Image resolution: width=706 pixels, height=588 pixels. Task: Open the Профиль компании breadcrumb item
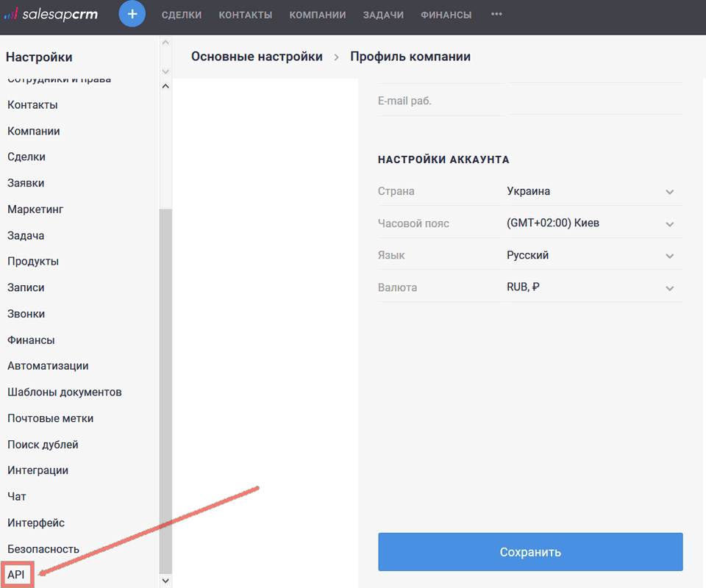(410, 56)
